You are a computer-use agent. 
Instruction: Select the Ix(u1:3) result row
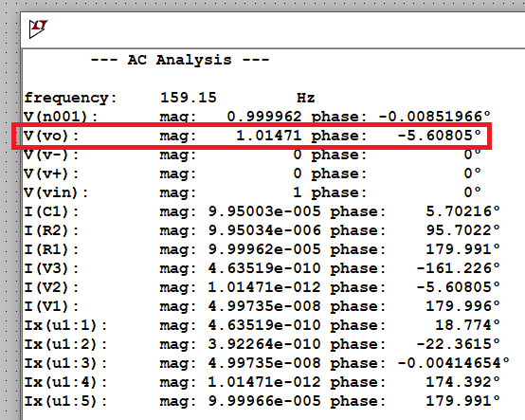click(x=266, y=363)
